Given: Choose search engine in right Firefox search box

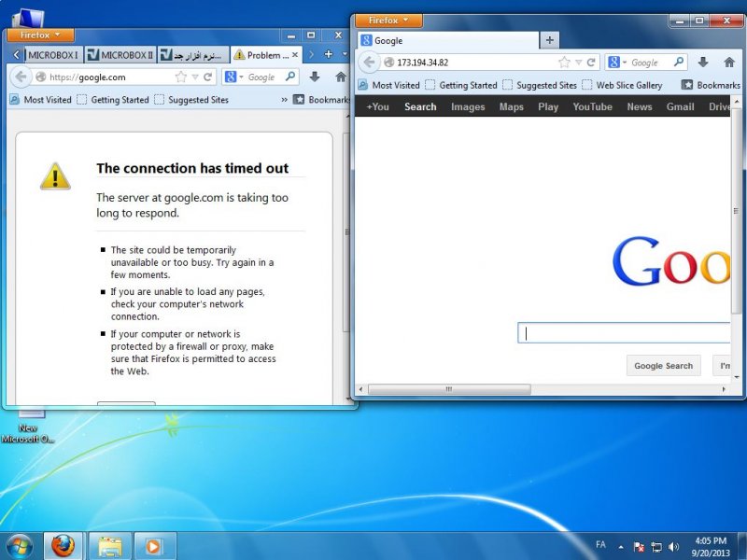Looking at the screenshot, I should [x=617, y=62].
